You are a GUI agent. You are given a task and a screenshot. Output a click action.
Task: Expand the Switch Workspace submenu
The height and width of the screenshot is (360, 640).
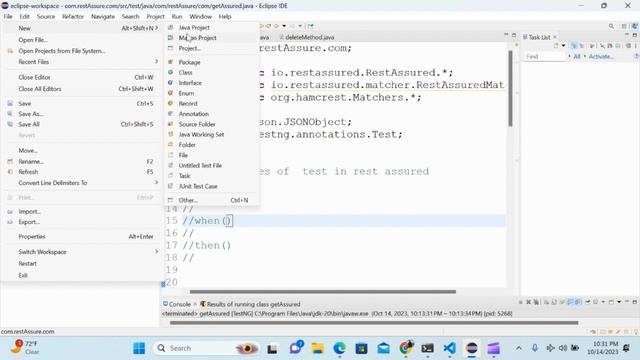click(156, 251)
